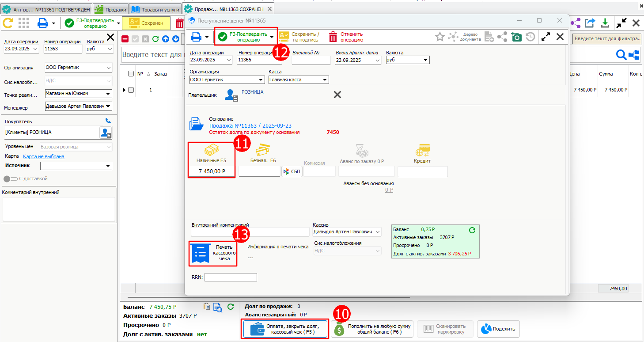
Task: Click the refresh icon in green balance panel
Action: (x=472, y=230)
